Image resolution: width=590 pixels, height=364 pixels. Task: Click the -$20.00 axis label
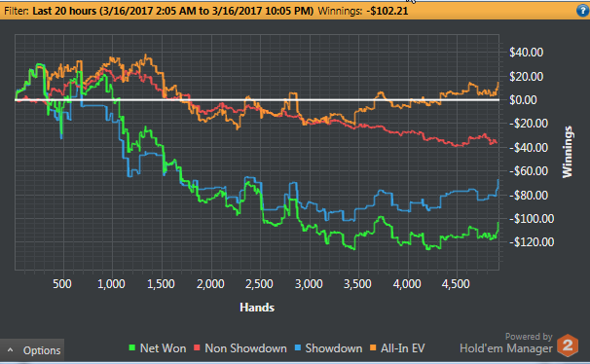[529, 124]
